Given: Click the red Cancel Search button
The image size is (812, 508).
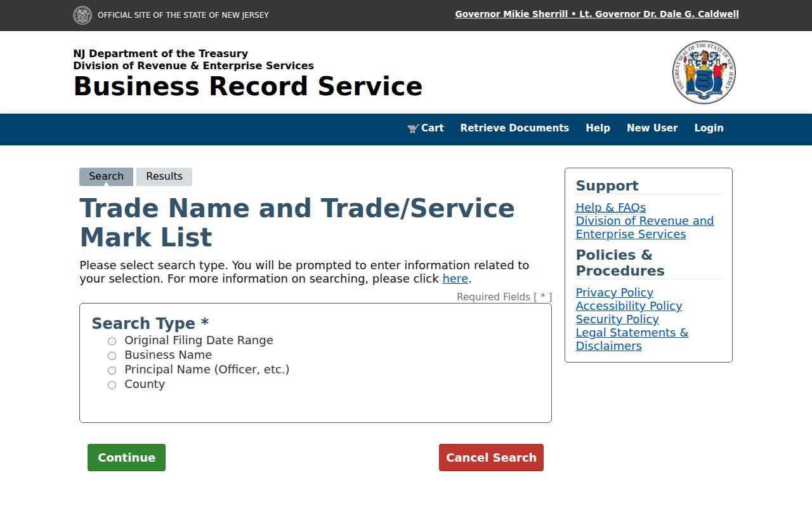Looking at the screenshot, I should [491, 457].
